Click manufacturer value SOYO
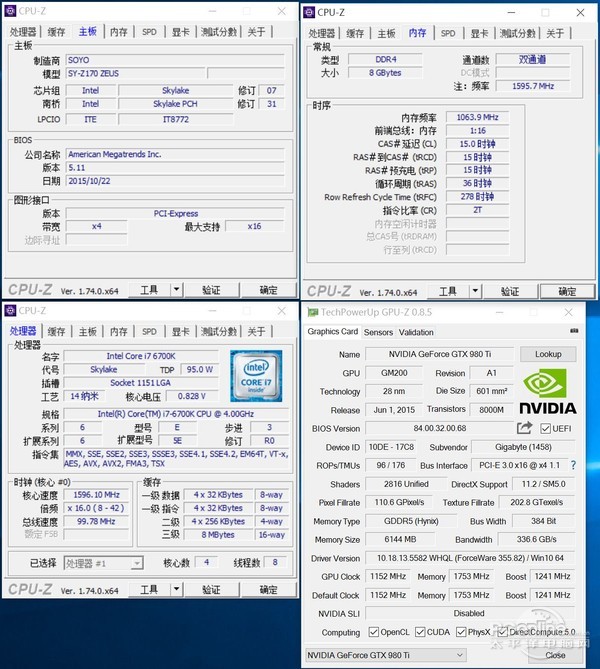 tap(175, 60)
